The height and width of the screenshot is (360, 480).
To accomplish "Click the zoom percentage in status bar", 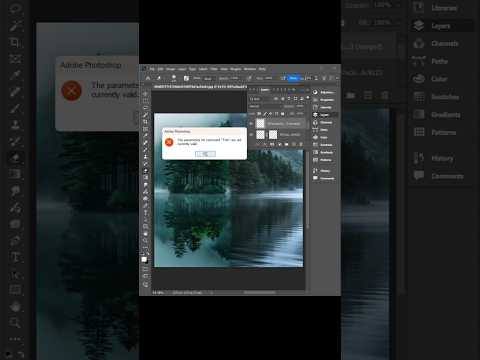I will click(158, 292).
